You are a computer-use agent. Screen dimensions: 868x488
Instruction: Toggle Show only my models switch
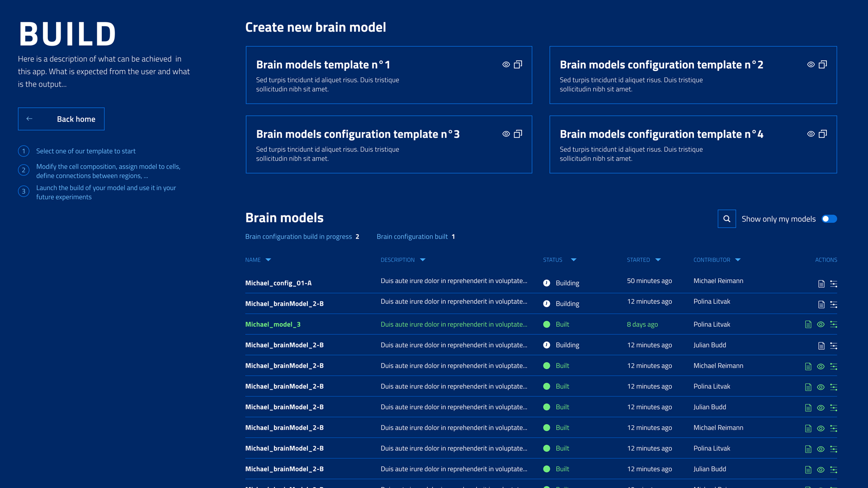pos(829,219)
